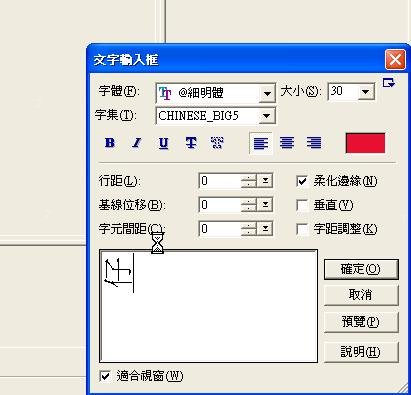The width and height of the screenshot is (411, 395).
Task: Click the 確定 OK button
Action: [361, 269]
